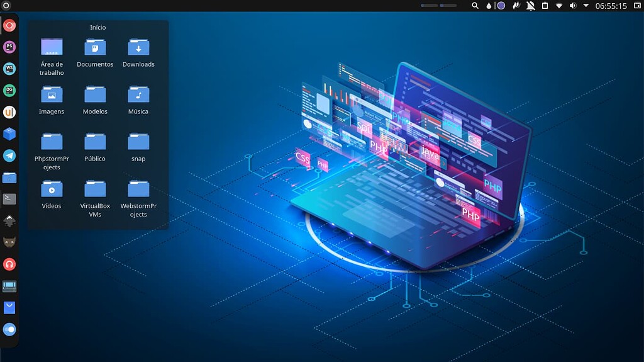This screenshot has width=644, height=362.
Task: Open the PhpstormProjects folder
Action: tap(52, 151)
